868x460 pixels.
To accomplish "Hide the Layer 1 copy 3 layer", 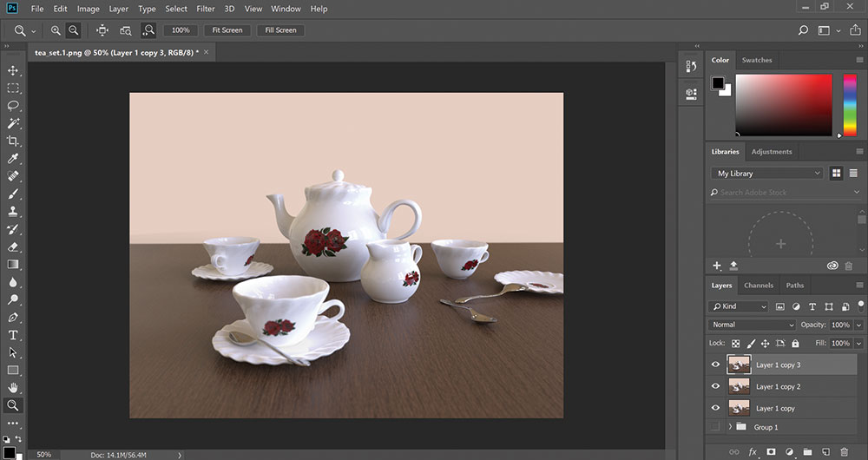I will 715,365.
